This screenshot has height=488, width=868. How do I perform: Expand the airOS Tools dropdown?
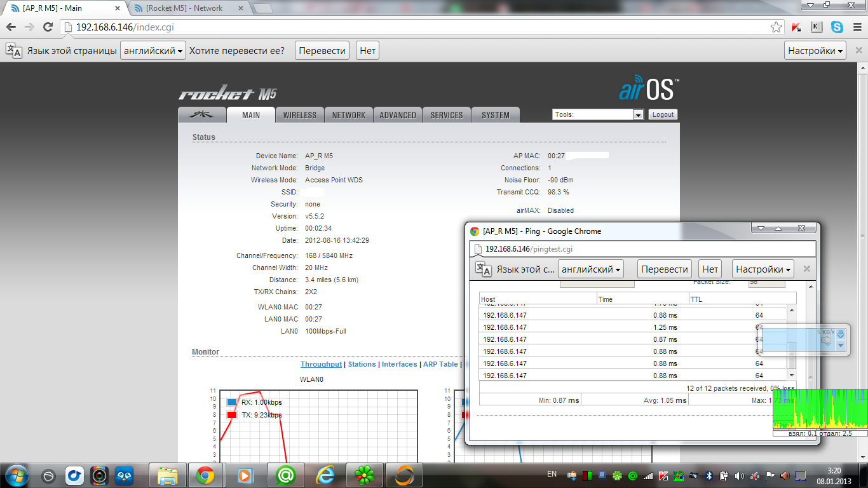coord(638,115)
